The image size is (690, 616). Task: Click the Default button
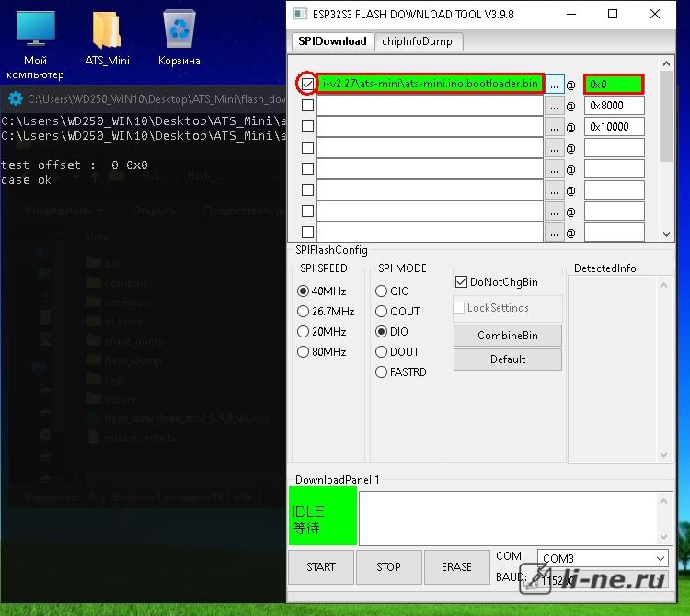pos(507,359)
